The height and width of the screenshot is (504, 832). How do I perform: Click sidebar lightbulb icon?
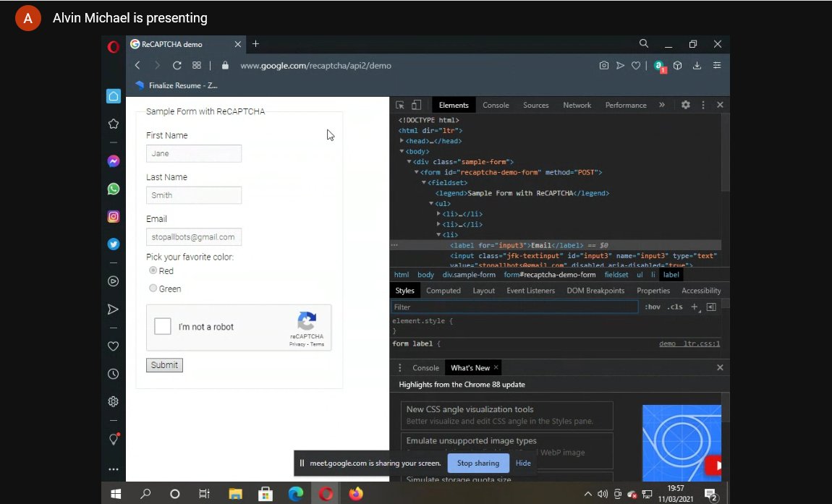click(x=114, y=439)
